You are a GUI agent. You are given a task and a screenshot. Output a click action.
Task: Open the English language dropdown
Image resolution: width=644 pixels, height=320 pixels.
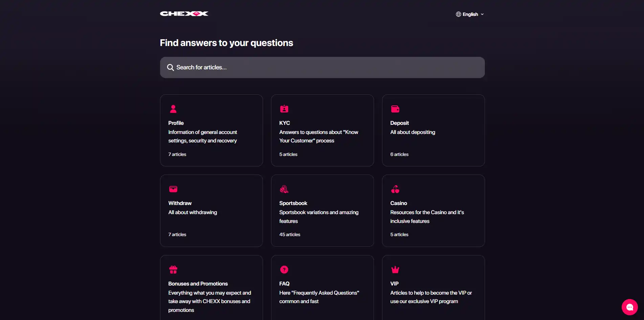(470, 14)
